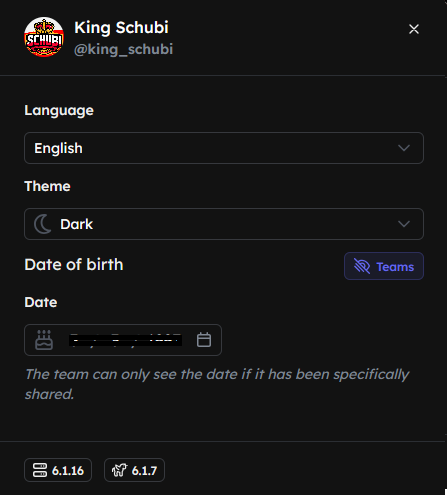The width and height of the screenshot is (447, 495).
Task: Click the @king_schubi username
Action: tap(123, 49)
